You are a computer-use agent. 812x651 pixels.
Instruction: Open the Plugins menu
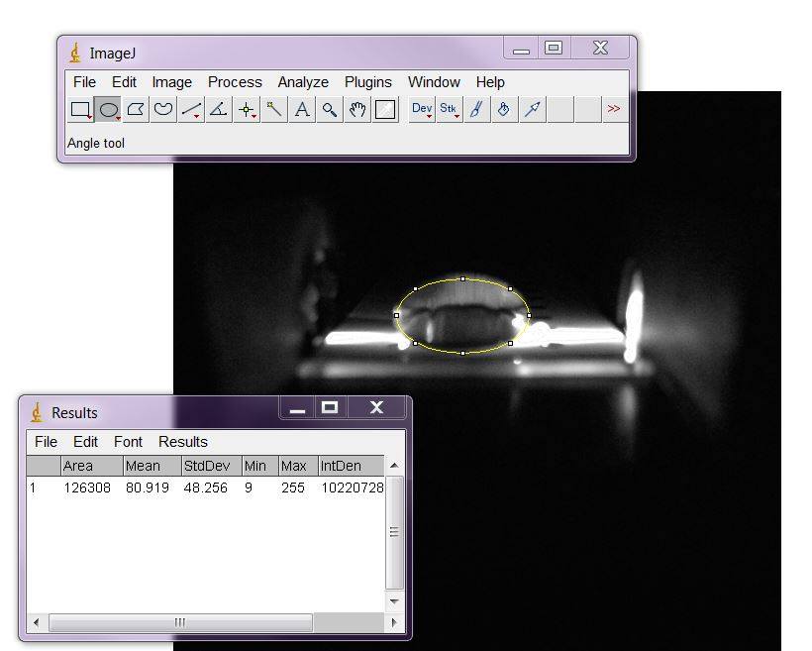[367, 82]
